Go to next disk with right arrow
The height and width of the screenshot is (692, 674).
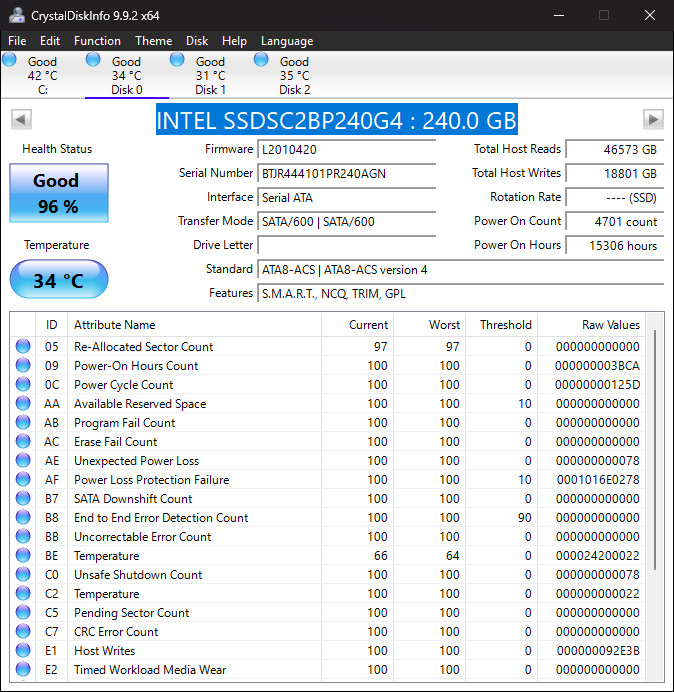click(x=653, y=119)
